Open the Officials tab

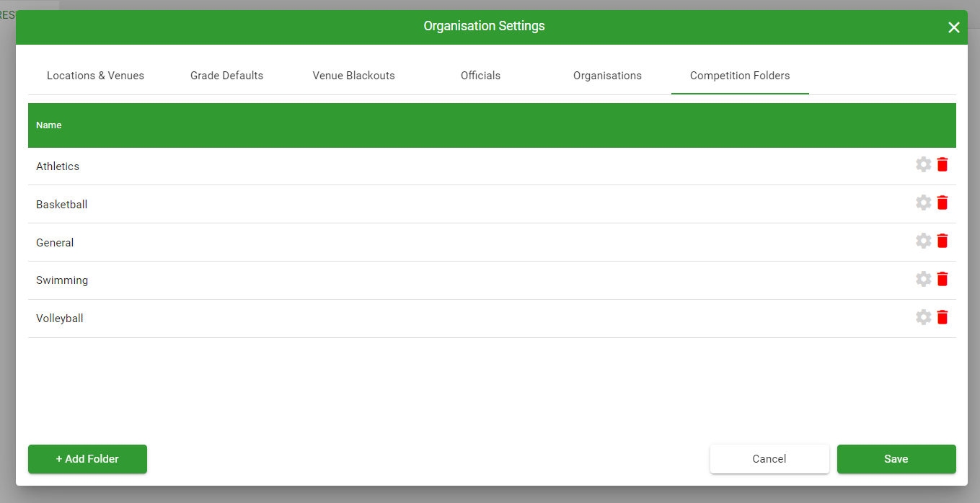[x=480, y=76]
